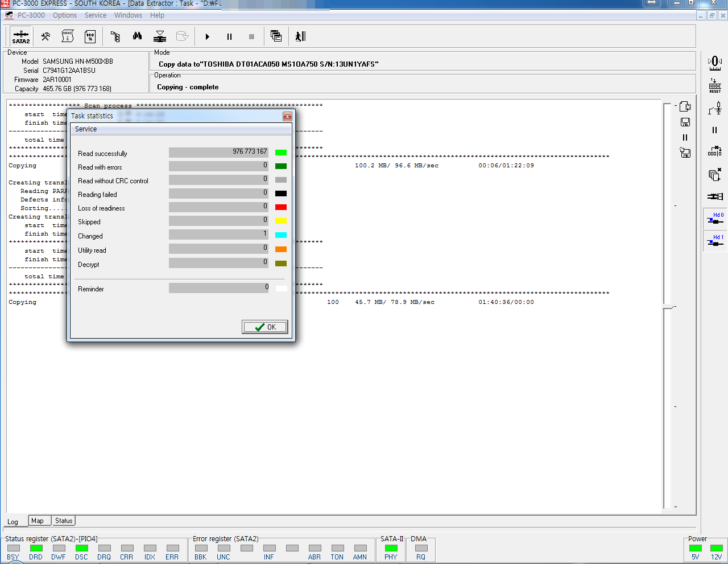728x564 pixels.
Task: Click the binoculars search icon
Action: (137, 36)
